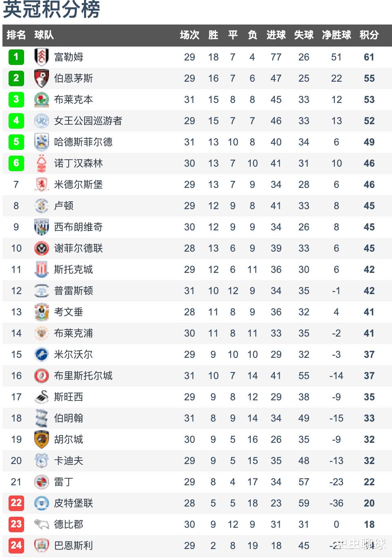The width and height of the screenshot is (392, 558).
Task: Click the 场次 column header
Action: point(189,35)
